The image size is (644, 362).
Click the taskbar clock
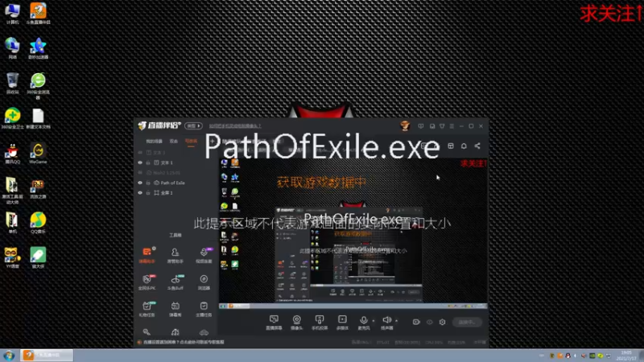tap(626, 356)
